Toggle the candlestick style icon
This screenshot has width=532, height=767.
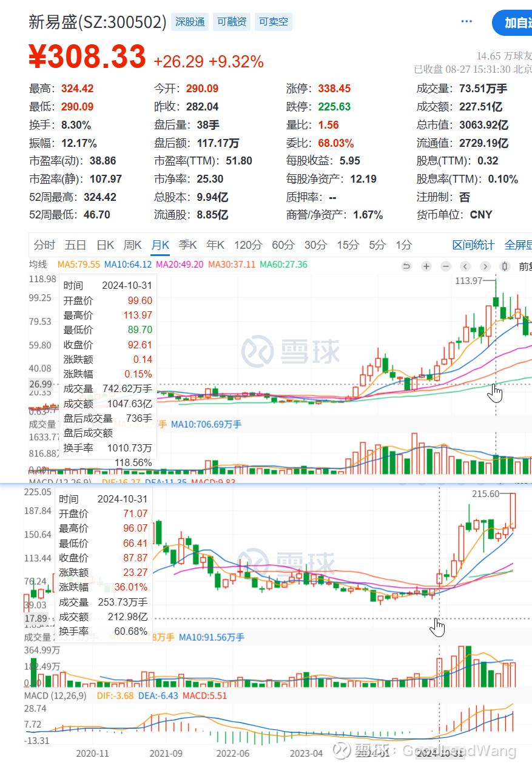(504, 266)
